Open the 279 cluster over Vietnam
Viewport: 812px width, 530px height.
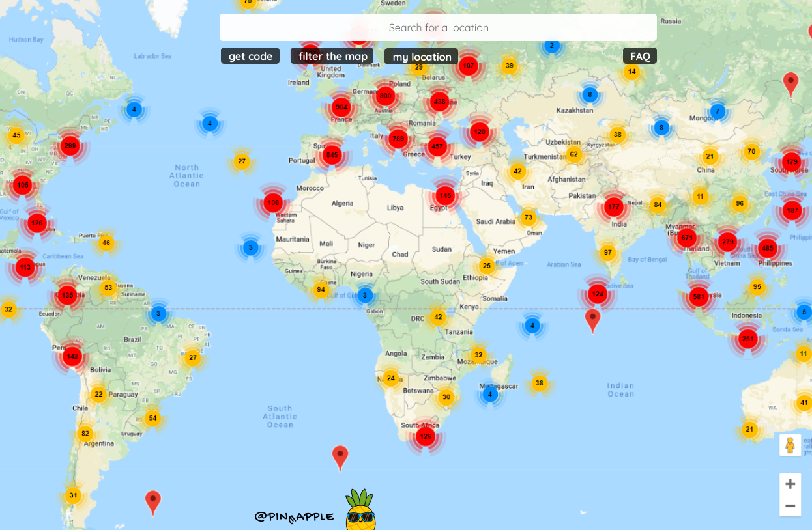point(727,242)
